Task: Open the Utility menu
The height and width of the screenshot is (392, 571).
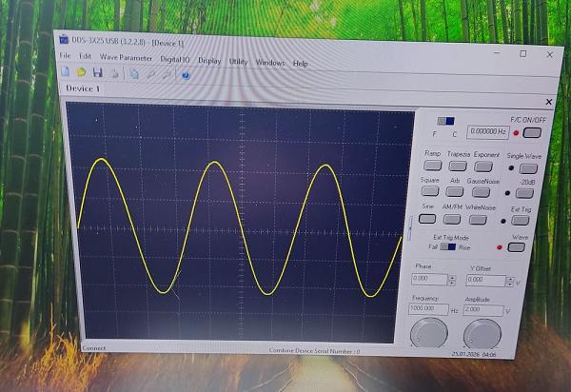Action: (x=238, y=62)
